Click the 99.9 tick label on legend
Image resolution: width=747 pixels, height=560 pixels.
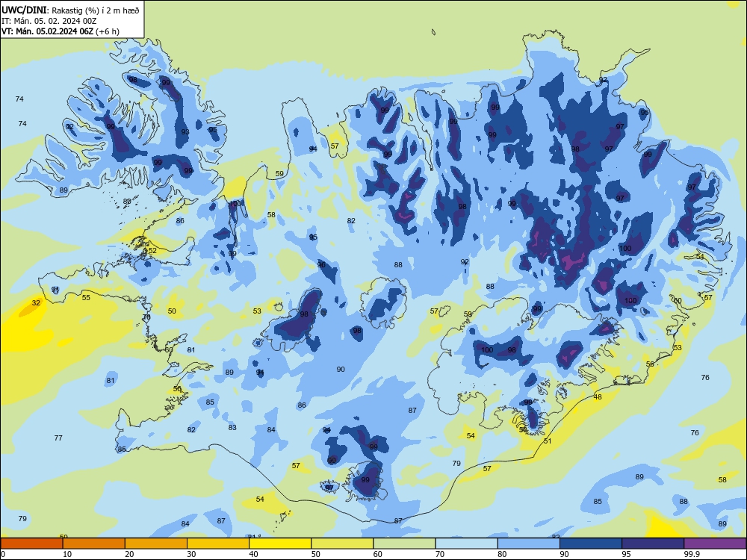(x=692, y=554)
